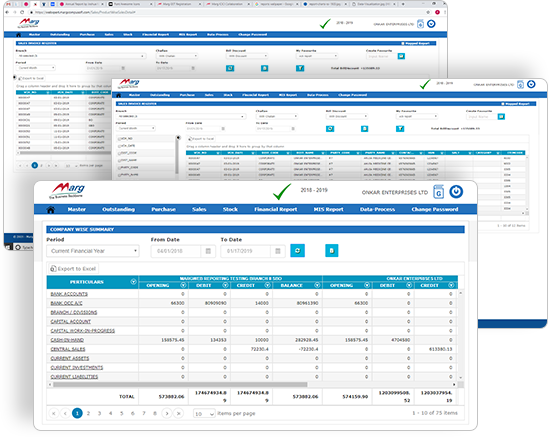Open the BANK ACCOUNTS ledger link

coord(69,294)
